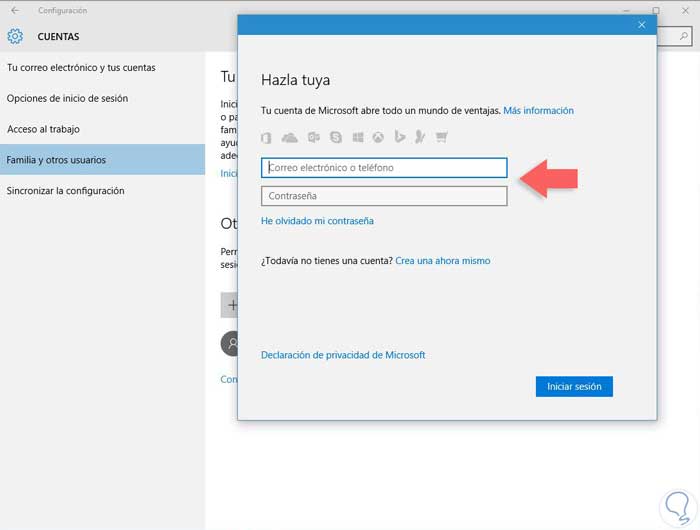This screenshot has height=530, width=700.
Task: Click the user avatar icon behind dialog
Action: pyautogui.click(x=229, y=343)
